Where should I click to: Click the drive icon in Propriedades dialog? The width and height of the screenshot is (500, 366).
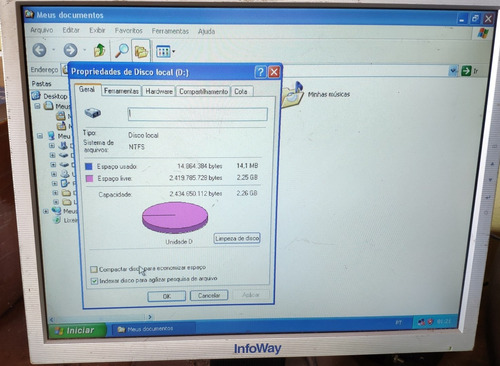coord(93,113)
